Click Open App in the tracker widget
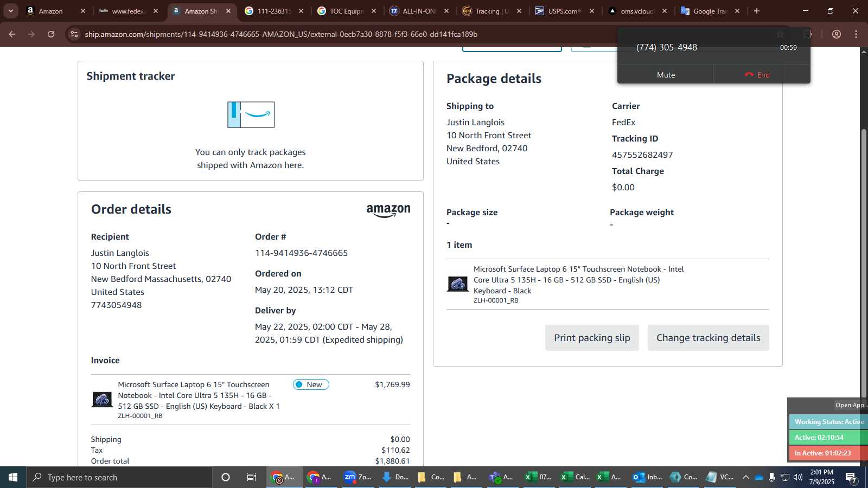 point(850,405)
